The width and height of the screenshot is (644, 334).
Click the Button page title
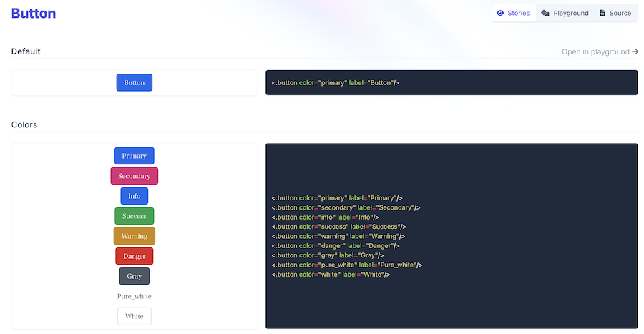pos(34,14)
